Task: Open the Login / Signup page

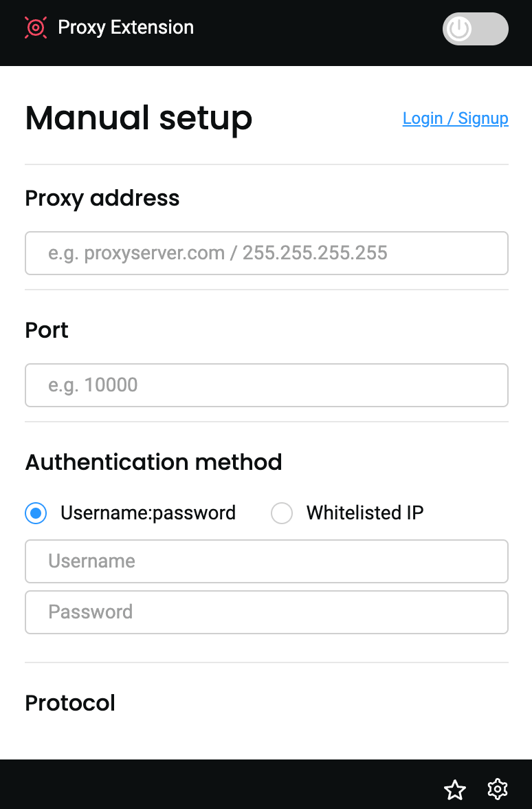Action: coord(455,118)
